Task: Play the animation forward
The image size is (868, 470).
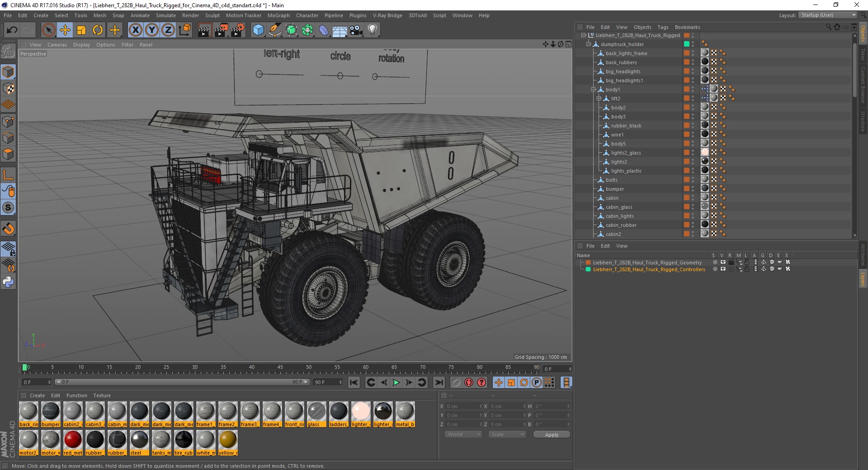Action: (396, 382)
